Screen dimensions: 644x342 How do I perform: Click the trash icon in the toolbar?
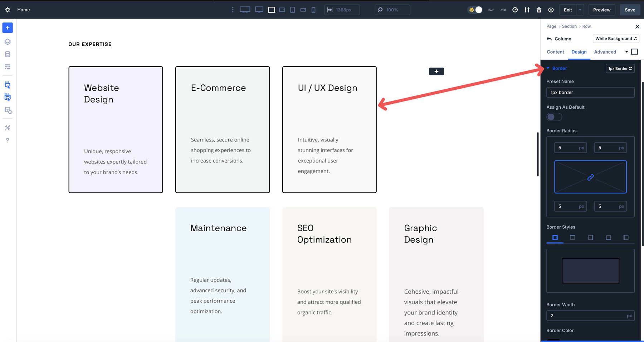click(539, 10)
